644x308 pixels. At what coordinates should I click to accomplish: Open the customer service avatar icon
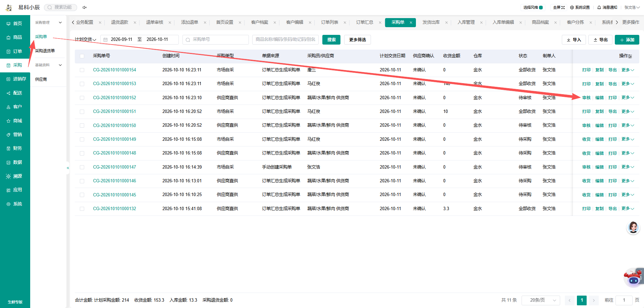point(633,228)
